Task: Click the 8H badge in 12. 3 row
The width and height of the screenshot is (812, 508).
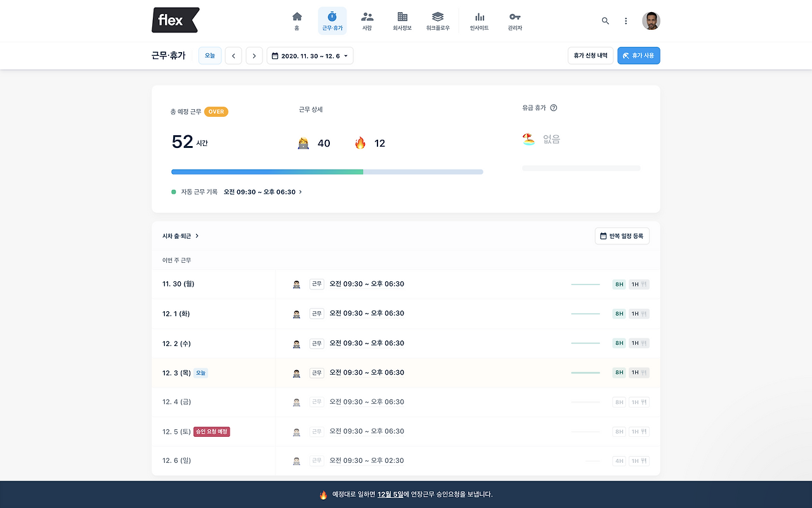Action: pyautogui.click(x=619, y=373)
